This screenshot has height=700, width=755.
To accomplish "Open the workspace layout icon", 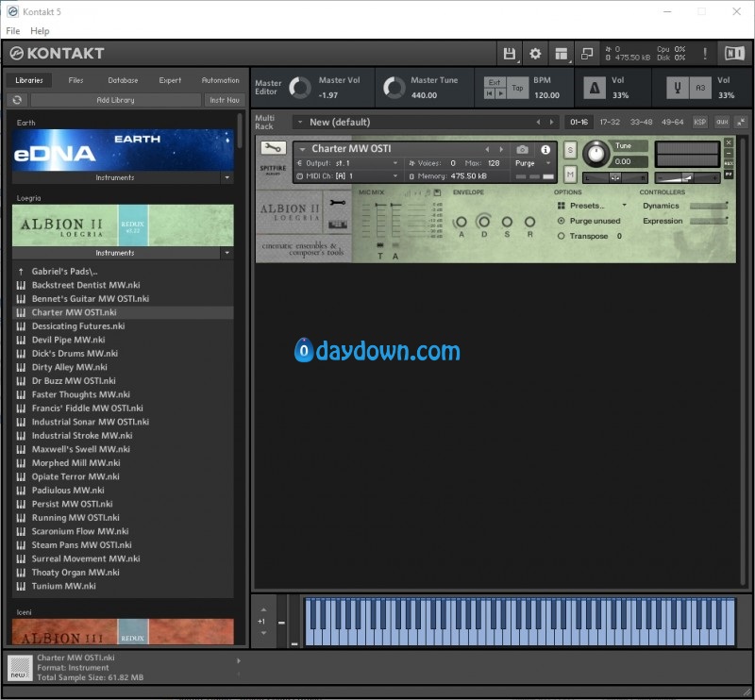I will [x=561, y=53].
